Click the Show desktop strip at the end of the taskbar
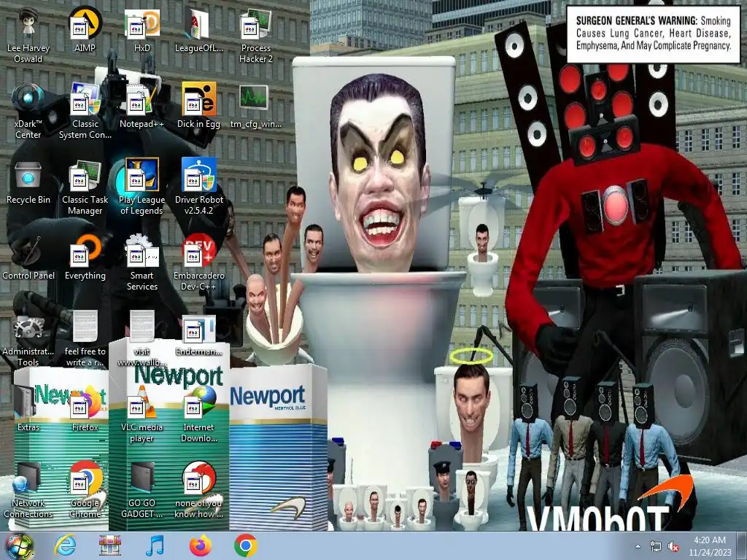The width and height of the screenshot is (747, 560). (742, 546)
